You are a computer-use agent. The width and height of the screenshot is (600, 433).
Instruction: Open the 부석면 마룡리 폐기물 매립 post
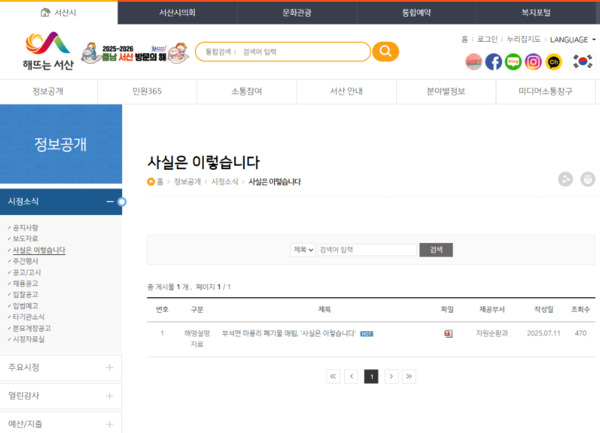click(289, 334)
